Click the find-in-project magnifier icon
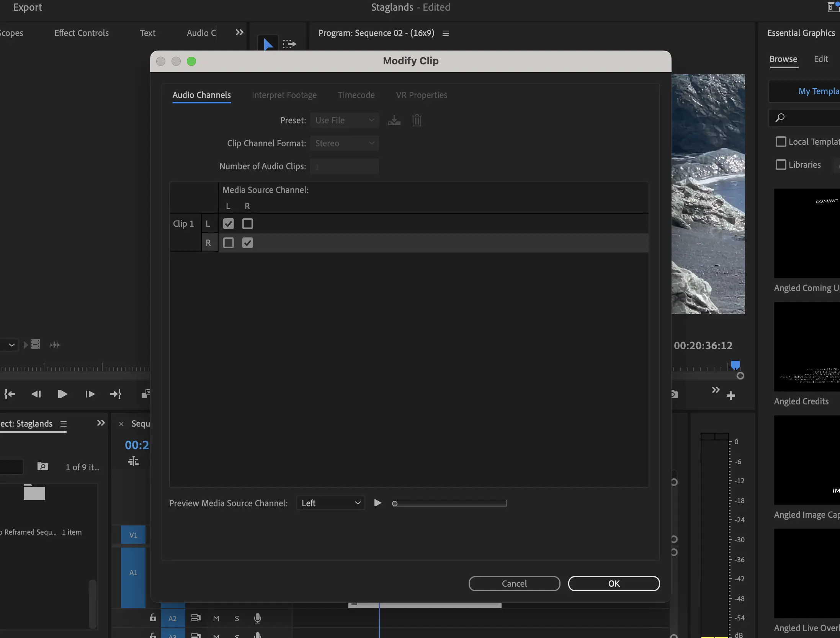This screenshot has height=638, width=840. [x=42, y=467]
